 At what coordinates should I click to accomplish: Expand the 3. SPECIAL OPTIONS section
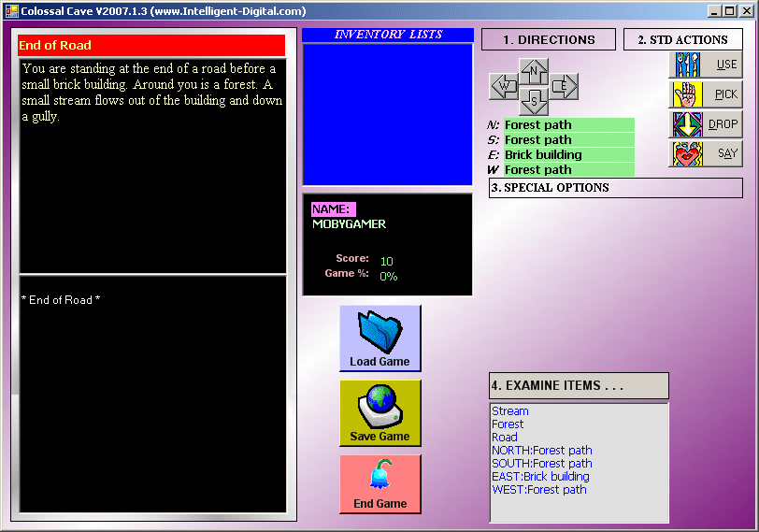(615, 188)
